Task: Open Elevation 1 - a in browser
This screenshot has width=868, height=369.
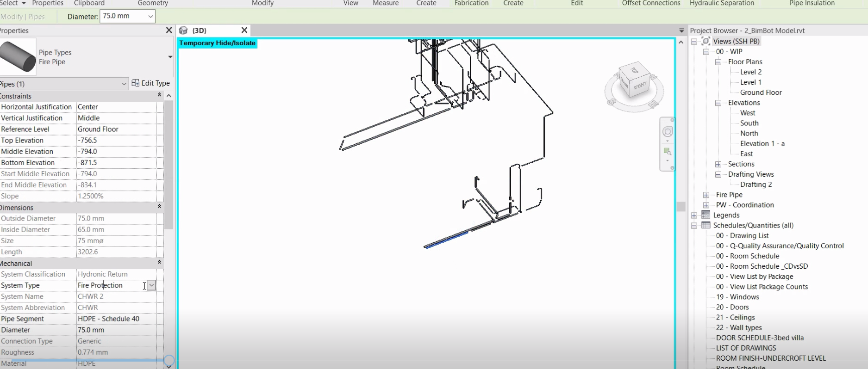Action: pos(762,143)
